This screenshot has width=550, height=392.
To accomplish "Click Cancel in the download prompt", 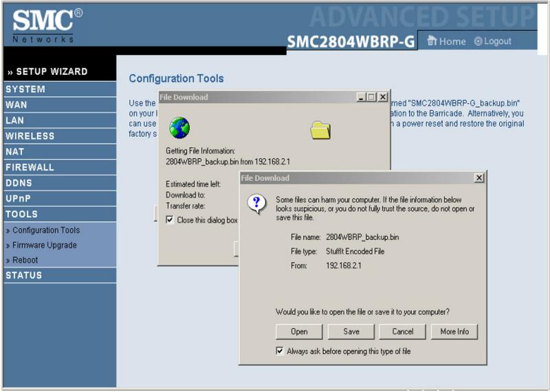I will [403, 331].
